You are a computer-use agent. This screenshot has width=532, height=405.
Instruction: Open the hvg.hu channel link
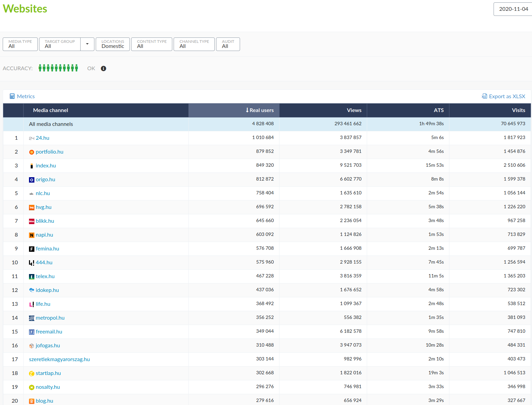coord(43,207)
